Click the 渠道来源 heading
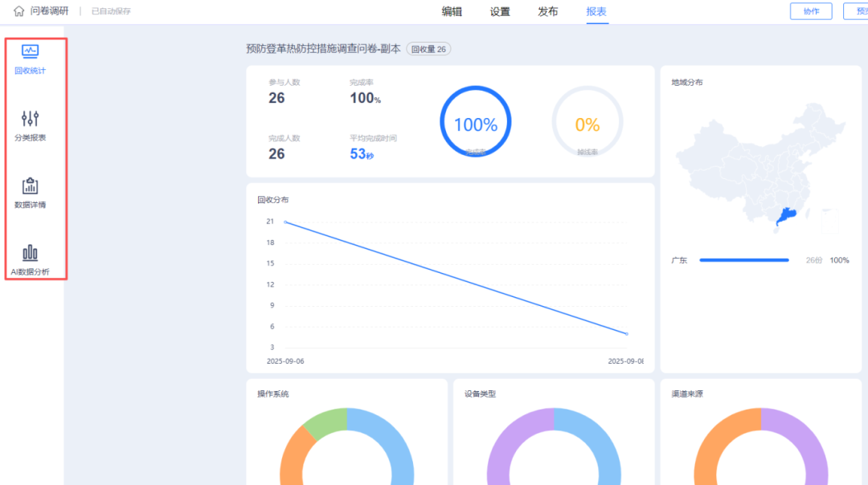Image resolution: width=868 pixels, height=485 pixels. click(687, 393)
